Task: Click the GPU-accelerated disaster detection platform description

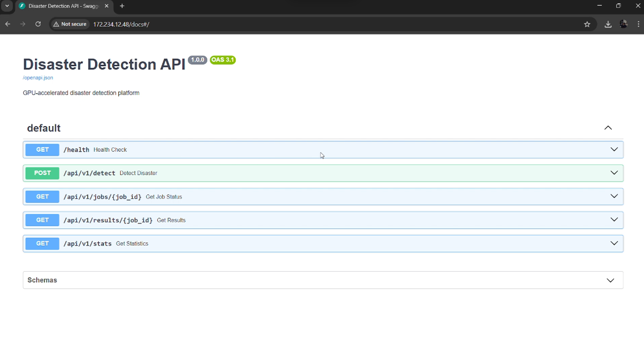Action: [x=81, y=93]
